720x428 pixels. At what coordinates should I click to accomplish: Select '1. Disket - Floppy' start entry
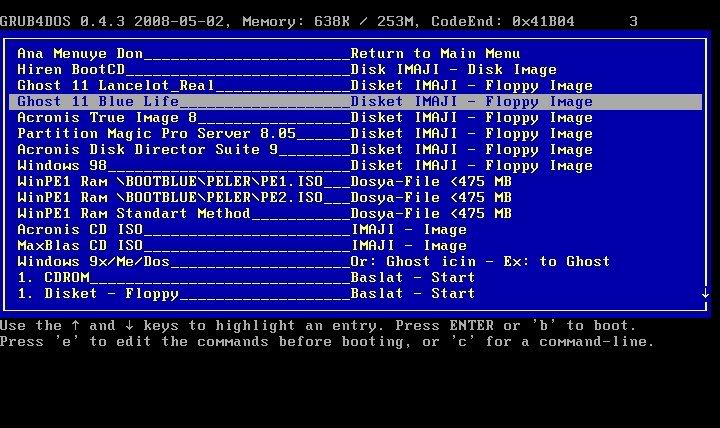point(355,294)
